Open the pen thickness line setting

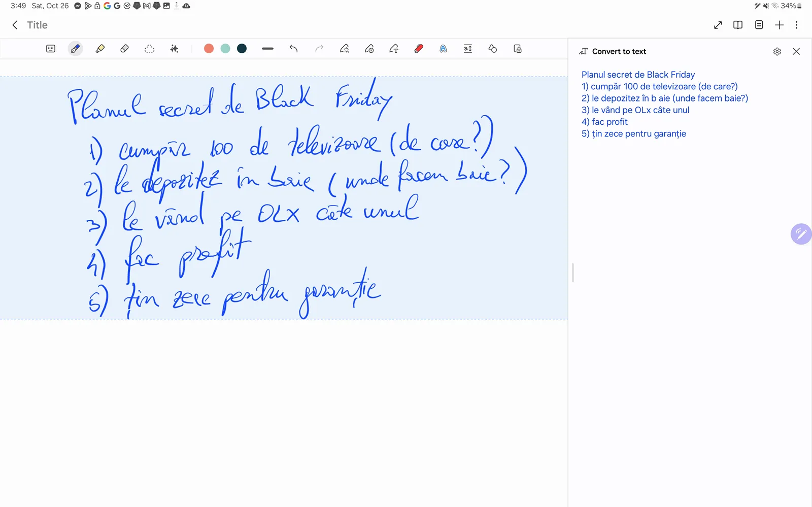click(x=268, y=49)
